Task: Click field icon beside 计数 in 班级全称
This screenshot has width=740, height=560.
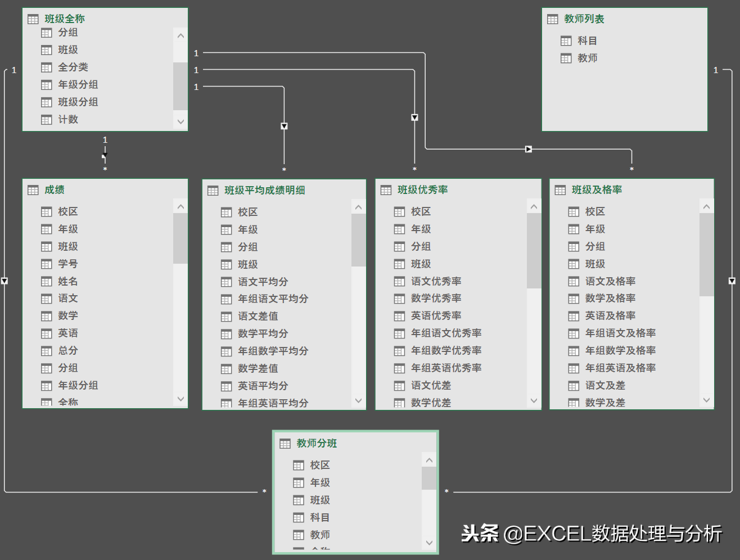Action: (x=47, y=120)
